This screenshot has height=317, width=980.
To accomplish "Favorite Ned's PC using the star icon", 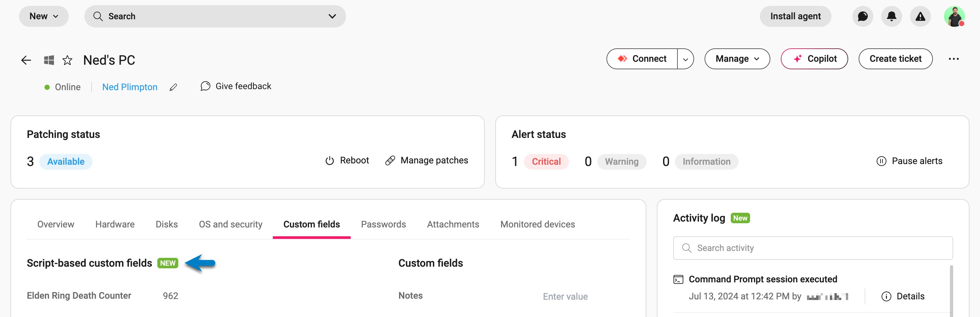I will tap(67, 60).
